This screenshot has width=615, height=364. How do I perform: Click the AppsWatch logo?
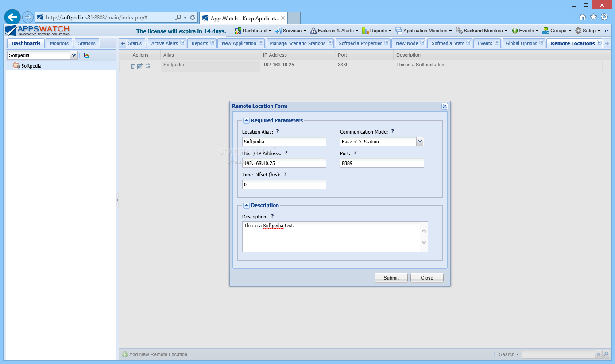pos(37,31)
